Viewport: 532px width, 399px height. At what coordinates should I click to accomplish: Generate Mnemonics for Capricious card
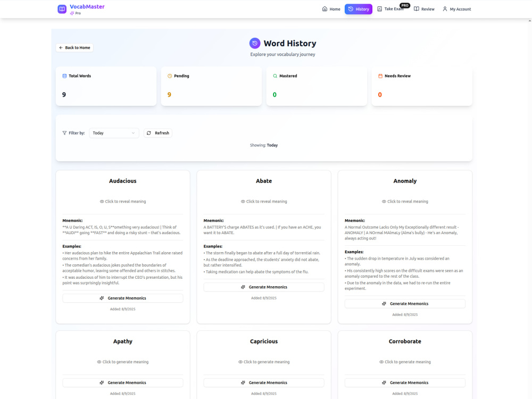point(264,383)
